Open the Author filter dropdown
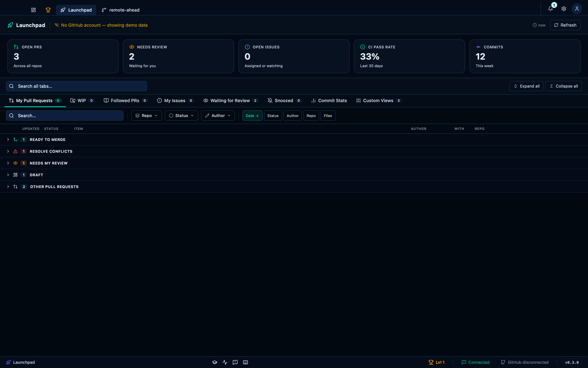 (218, 116)
